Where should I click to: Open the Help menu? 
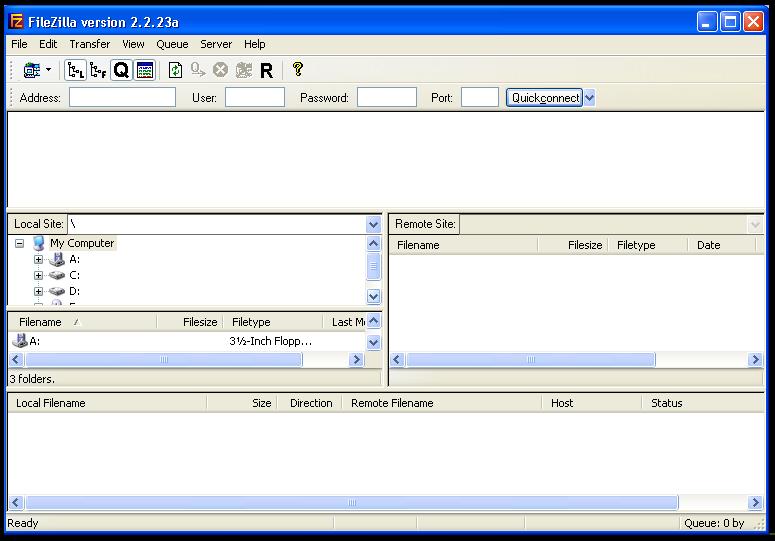[x=255, y=44]
